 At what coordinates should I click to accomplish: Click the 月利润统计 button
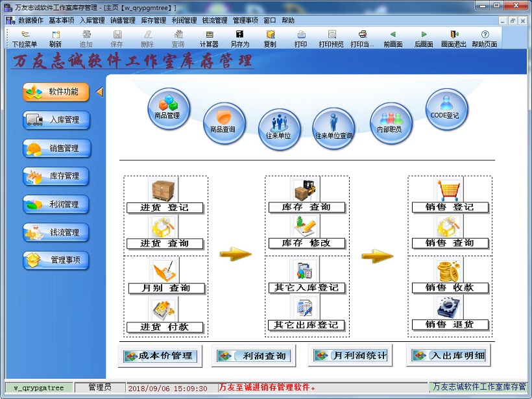pyautogui.click(x=351, y=356)
